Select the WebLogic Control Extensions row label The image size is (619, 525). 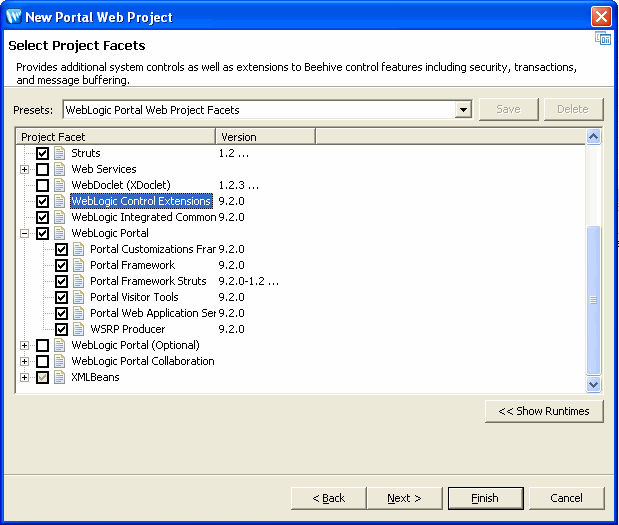(141, 201)
